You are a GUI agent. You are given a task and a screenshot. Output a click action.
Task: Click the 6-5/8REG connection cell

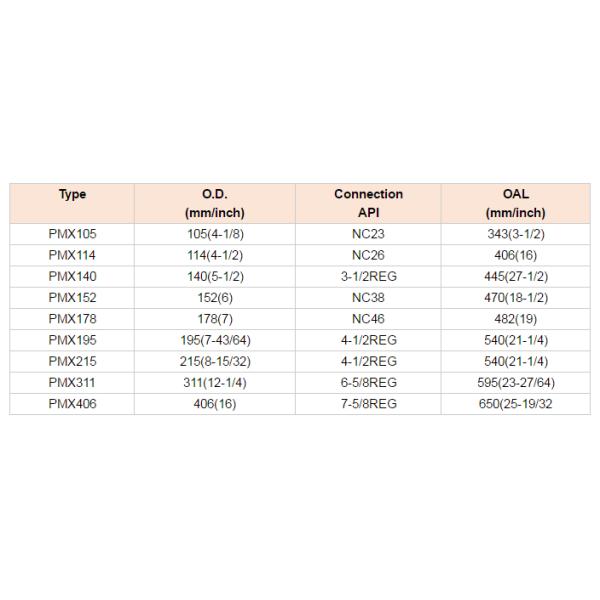coord(368,382)
